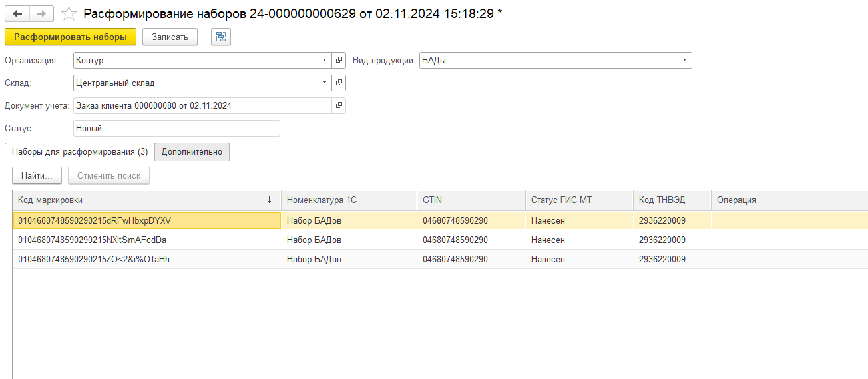This screenshot has width=868, height=379.
Task: Open the Организация field's open-form icon
Action: point(339,61)
